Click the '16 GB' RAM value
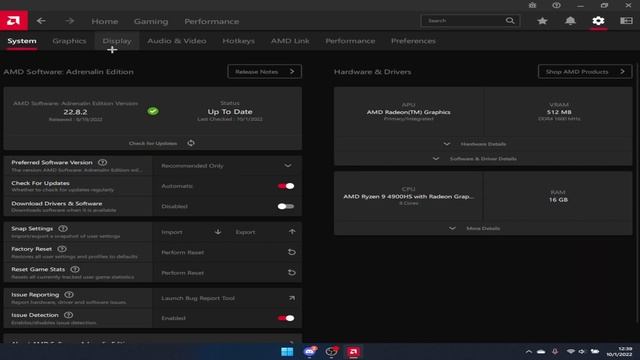 click(x=558, y=200)
